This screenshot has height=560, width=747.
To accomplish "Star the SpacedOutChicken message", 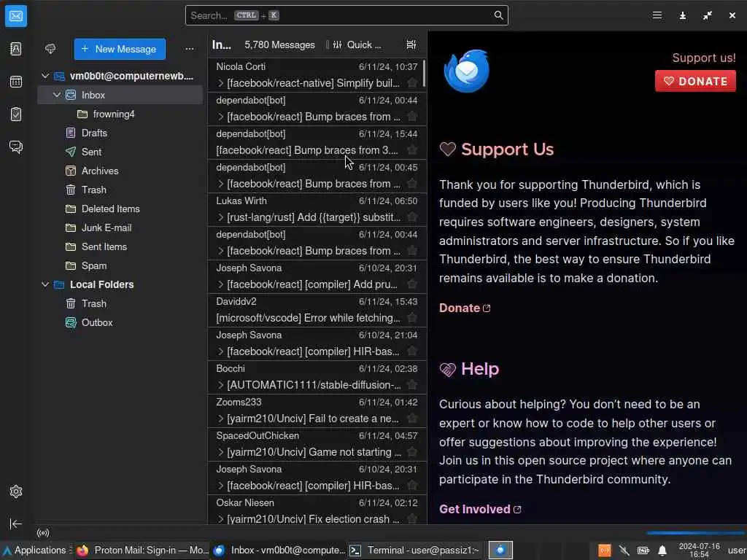I will [x=412, y=452].
